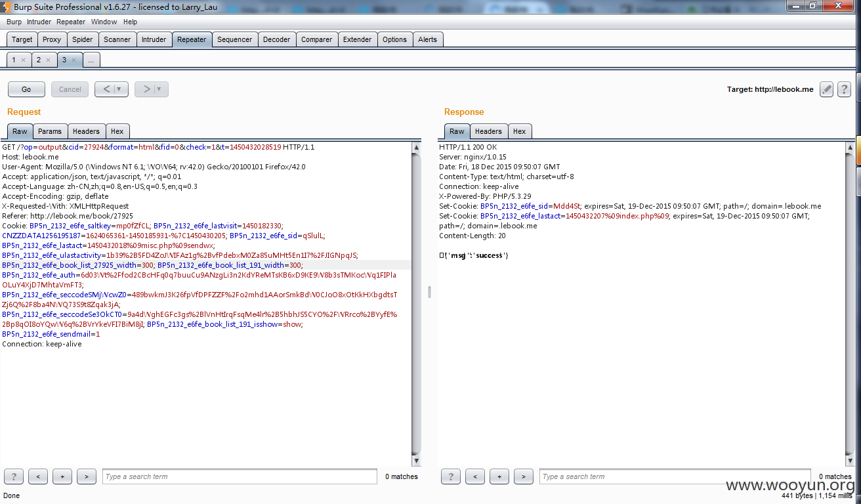Click request search plus options button
Viewport: 861px width, 504px height.
(x=62, y=476)
